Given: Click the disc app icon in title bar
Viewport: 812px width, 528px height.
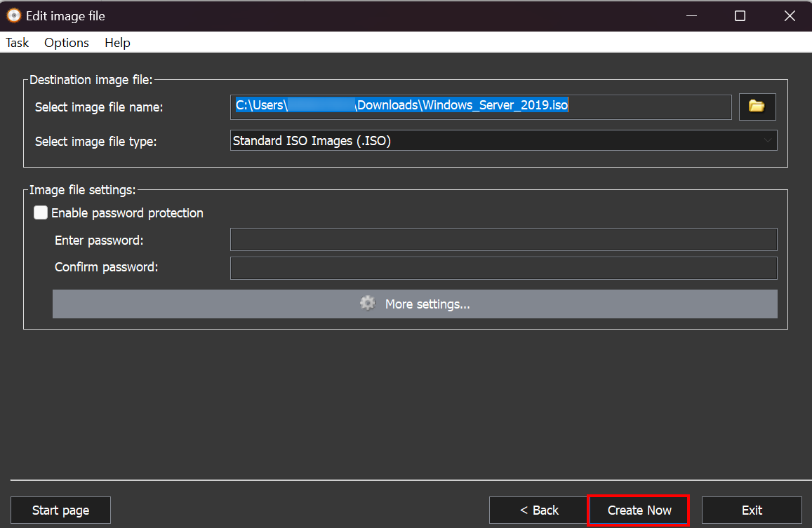Looking at the screenshot, I should coord(13,15).
